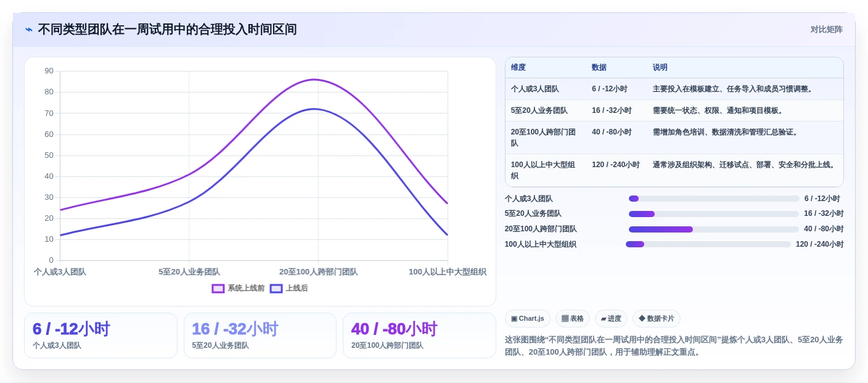
Task: Toggle the 上线后 legend swatch
Action: point(276,289)
